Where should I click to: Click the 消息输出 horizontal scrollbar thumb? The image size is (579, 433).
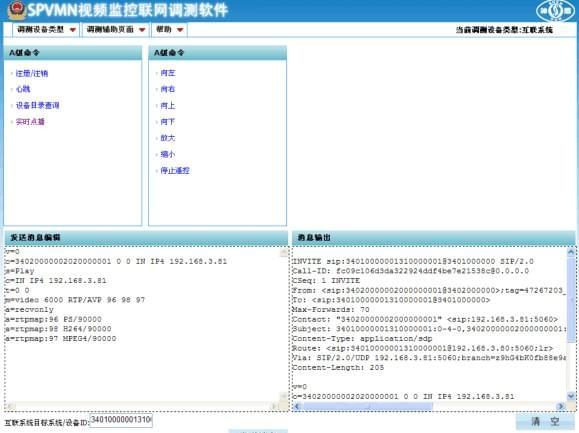368,406
